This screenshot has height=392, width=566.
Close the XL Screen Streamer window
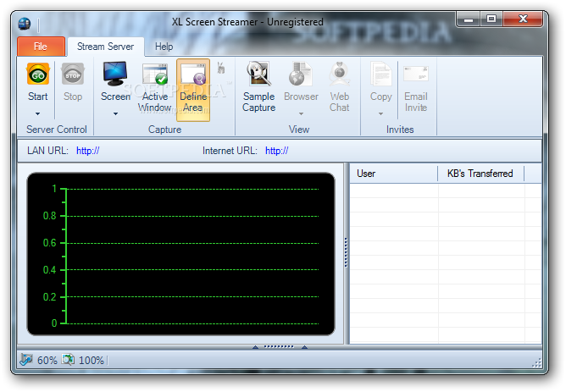click(523, 19)
